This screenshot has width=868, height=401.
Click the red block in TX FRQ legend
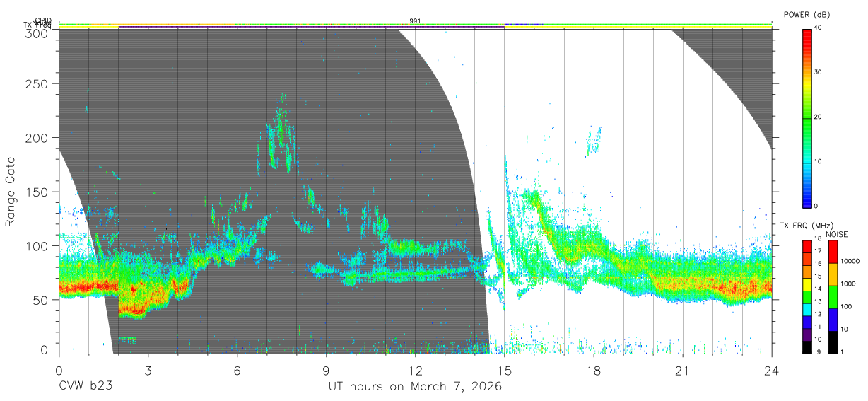[x=807, y=245]
